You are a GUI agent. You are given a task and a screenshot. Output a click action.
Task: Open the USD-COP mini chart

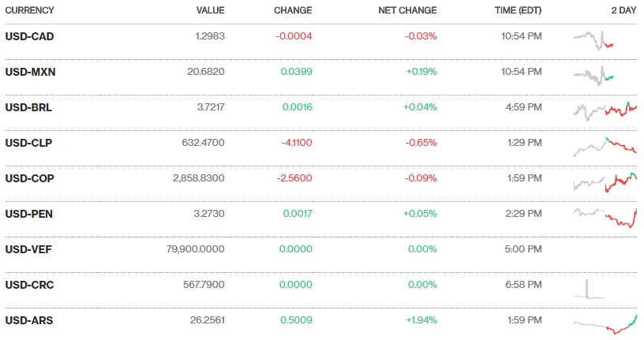pyautogui.click(x=605, y=181)
